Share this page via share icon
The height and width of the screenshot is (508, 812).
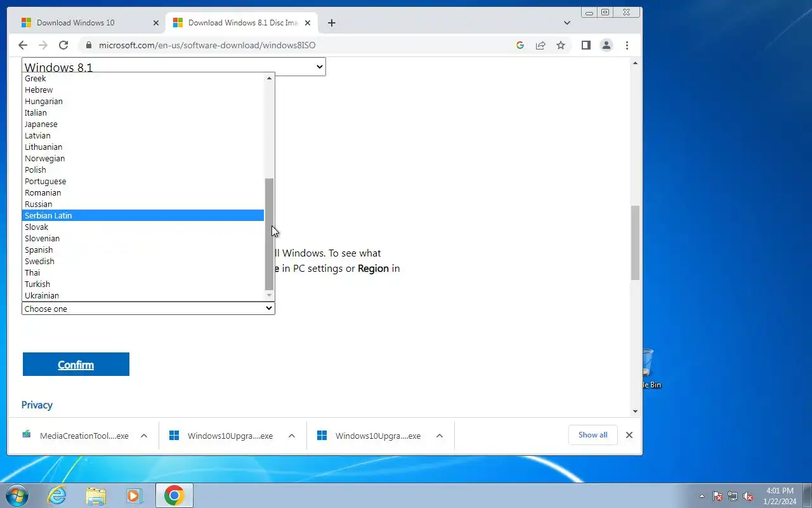click(x=540, y=45)
